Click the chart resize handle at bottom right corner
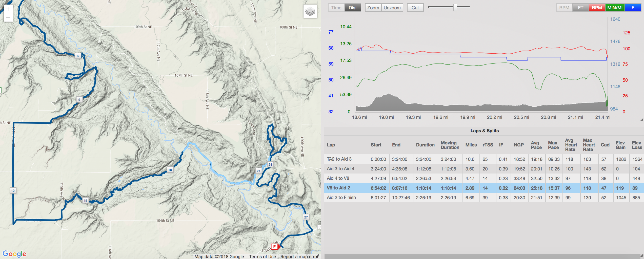The height and width of the screenshot is (259, 644). coord(642,120)
